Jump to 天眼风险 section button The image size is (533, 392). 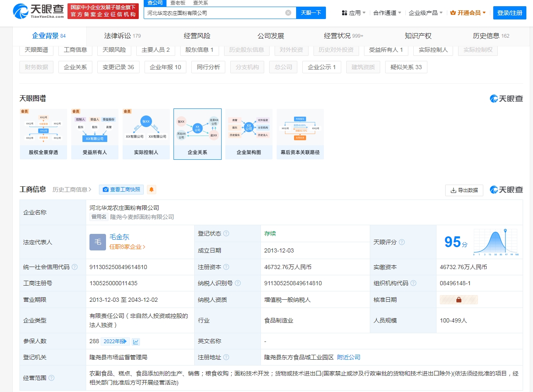coord(114,50)
